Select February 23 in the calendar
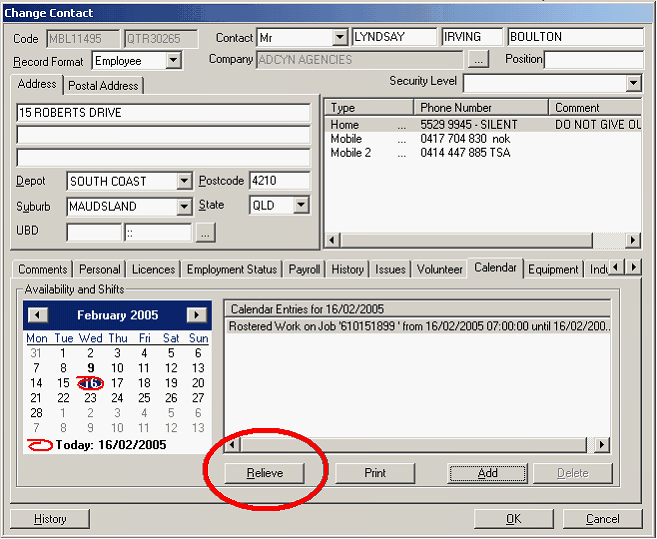This screenshot has width=657, height=539. (x=90, y=397)
